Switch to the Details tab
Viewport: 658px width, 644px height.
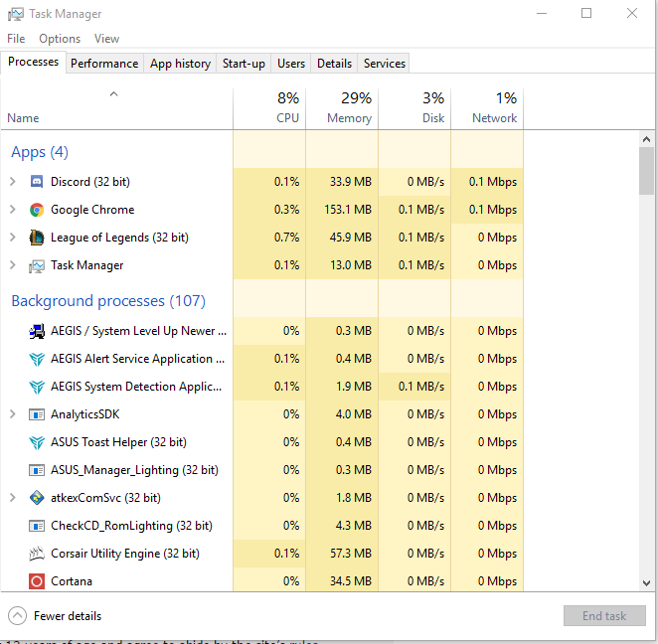coord(334,64)
